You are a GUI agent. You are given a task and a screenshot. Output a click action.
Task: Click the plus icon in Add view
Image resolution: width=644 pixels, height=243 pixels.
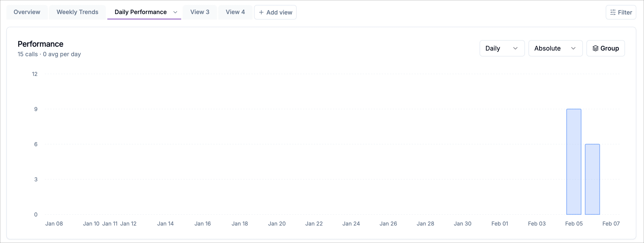point(261,12)
